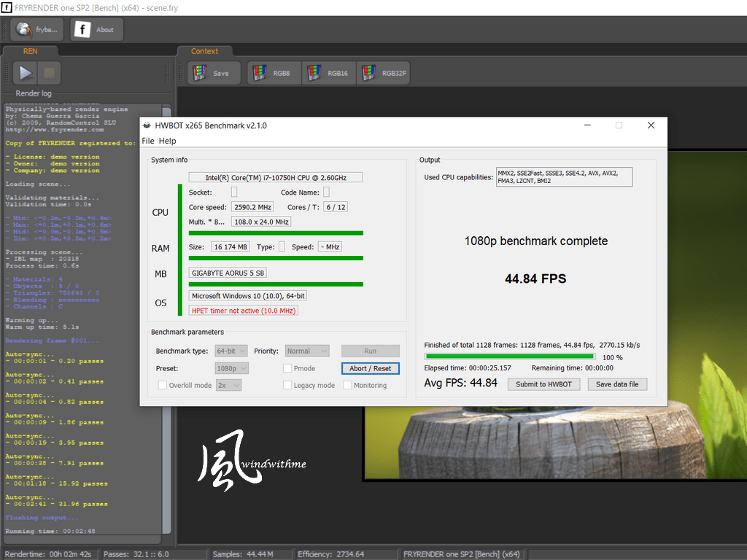Click the RAM size 16 174 MB field
The height and width of the screenshot is (560, 747).
coord(231,246)
